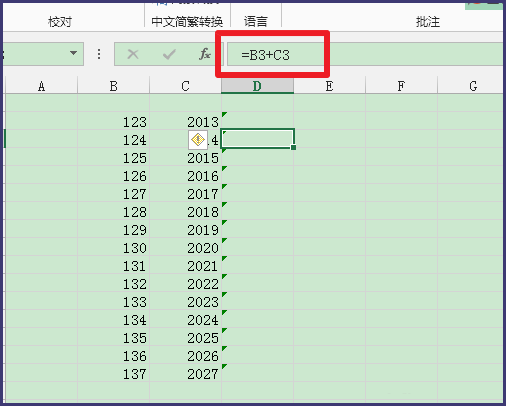Select cell containing 124

point(113,139)
